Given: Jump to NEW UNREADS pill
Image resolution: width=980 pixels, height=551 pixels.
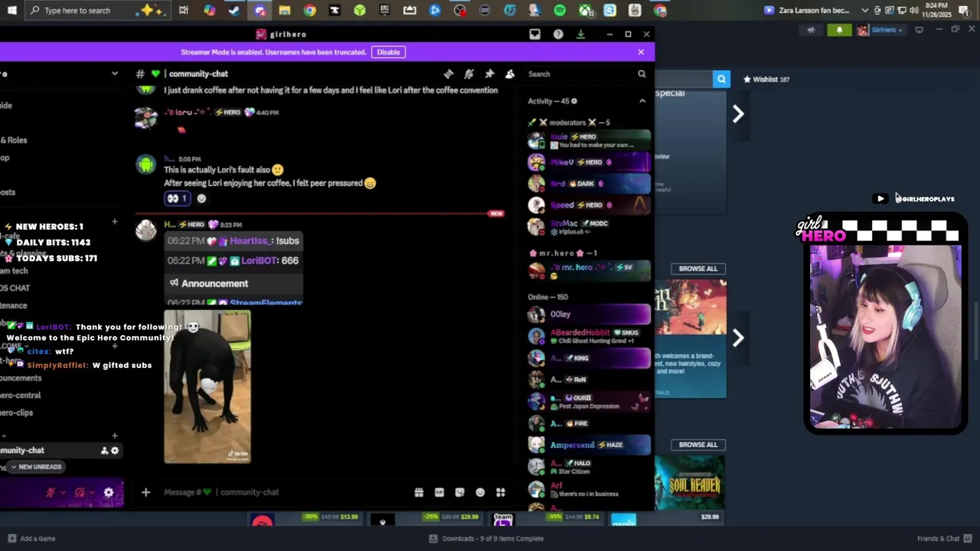Looking at the screenshot, I should [x=35, y=467].
